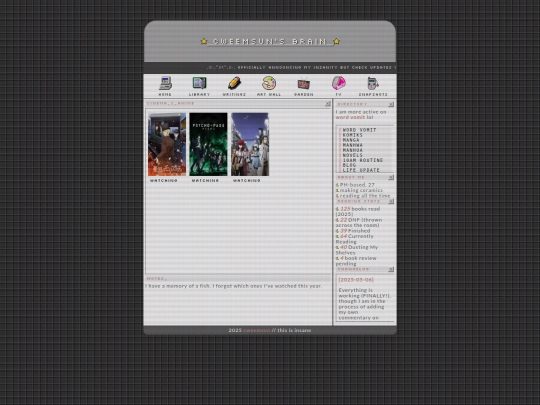Click the '22 DNF' reading stat
540x405 pixels.
359,222
